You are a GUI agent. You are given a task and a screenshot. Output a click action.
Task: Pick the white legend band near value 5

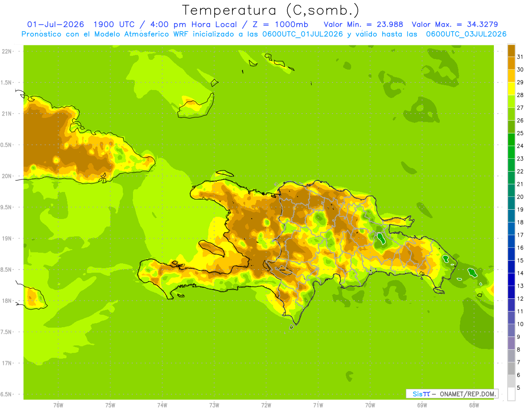(x=511, y=394)
